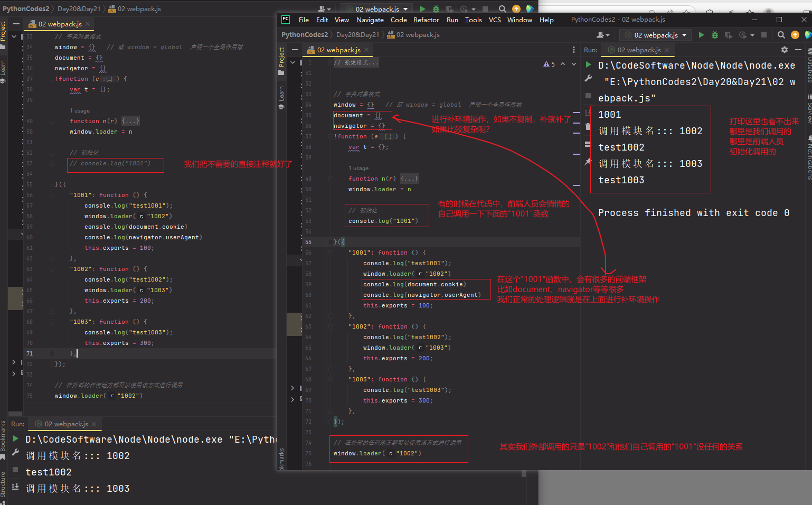The image size is (812, 505).
Task: Click the Debug bug icon in front window
Action: 714,35
